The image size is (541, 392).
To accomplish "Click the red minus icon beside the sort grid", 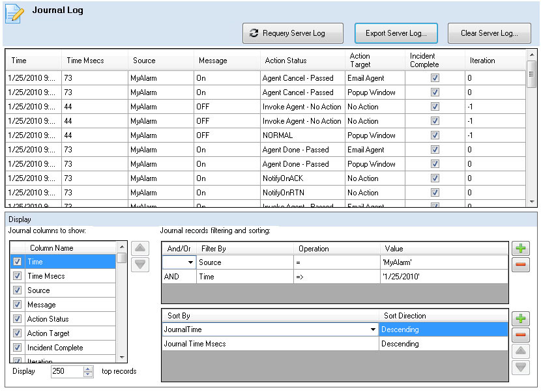I will (x=520, y=335).
